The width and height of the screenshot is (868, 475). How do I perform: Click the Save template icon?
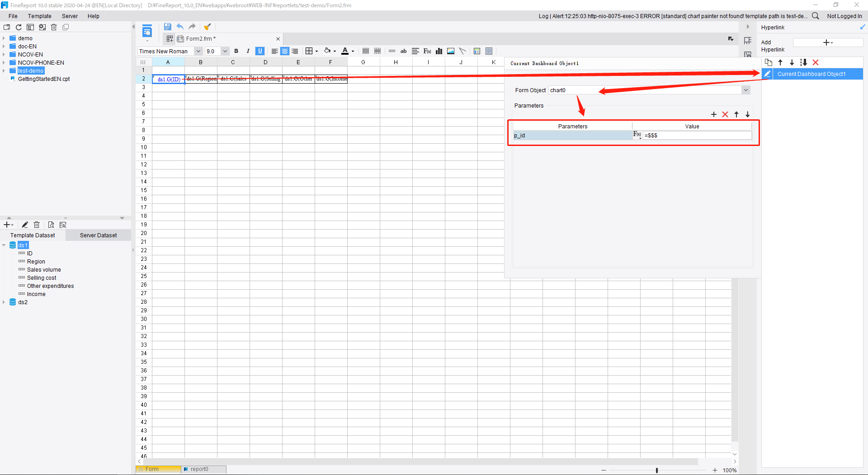coord(168,27)
